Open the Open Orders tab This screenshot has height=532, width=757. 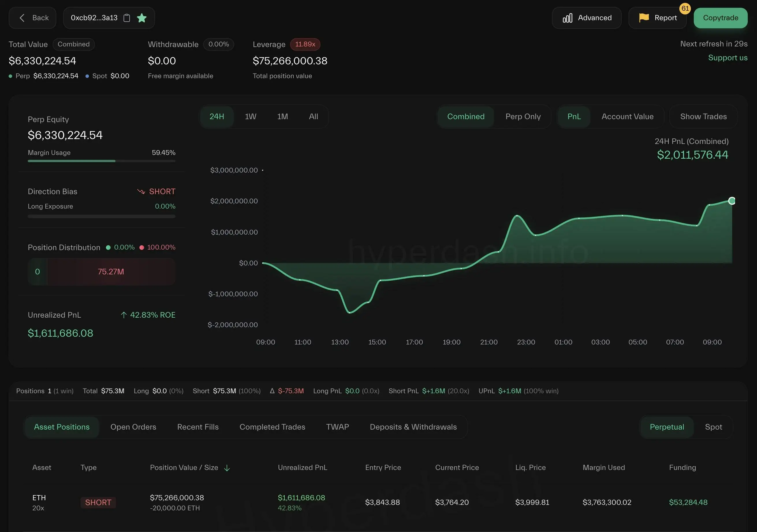pyautogui.click(x=133, y=427)
